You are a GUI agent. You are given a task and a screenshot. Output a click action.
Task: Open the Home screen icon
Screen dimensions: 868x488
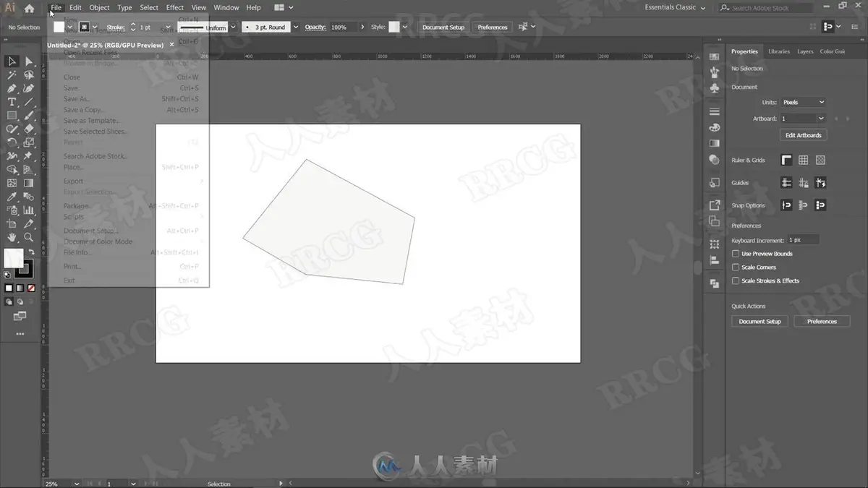pos(29,8)
